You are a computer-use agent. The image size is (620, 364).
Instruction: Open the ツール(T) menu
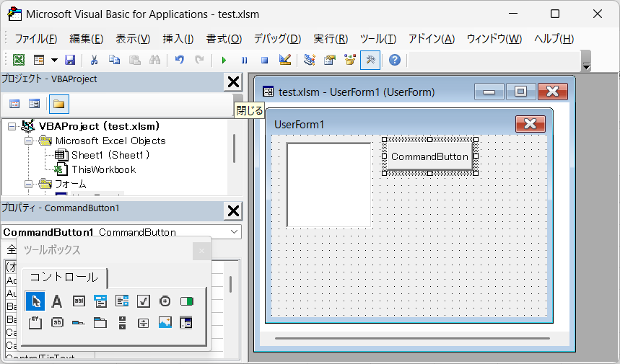point(378,39)
